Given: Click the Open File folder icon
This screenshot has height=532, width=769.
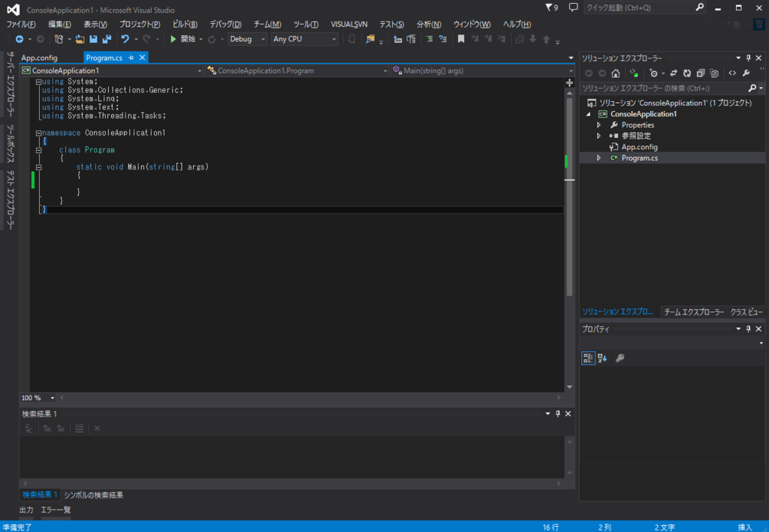Looking at the screenshot, I should coord(80,39).
